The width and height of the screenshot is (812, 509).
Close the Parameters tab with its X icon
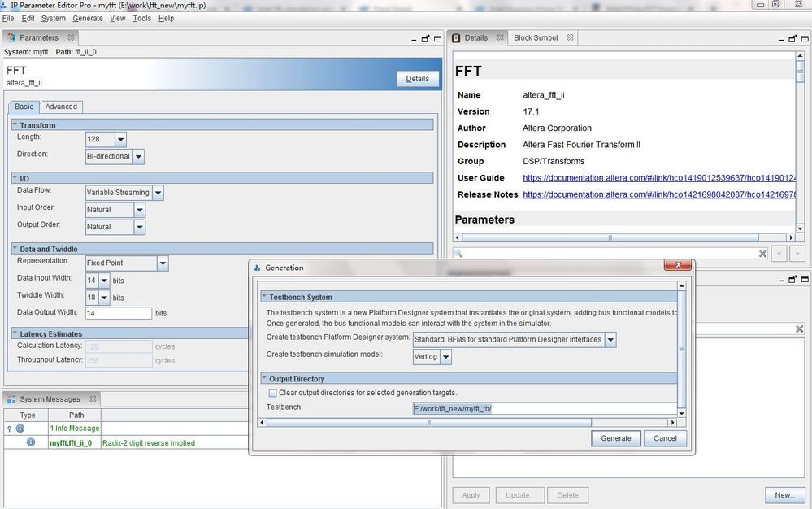pyautogui.click(x=71, y=37)
